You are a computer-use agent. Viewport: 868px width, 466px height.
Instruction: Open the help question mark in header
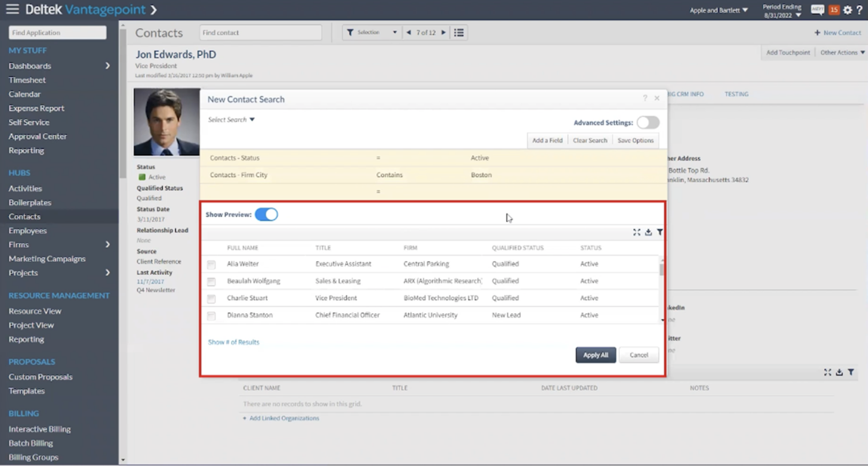pyautogui.click(x=859, y=10)
